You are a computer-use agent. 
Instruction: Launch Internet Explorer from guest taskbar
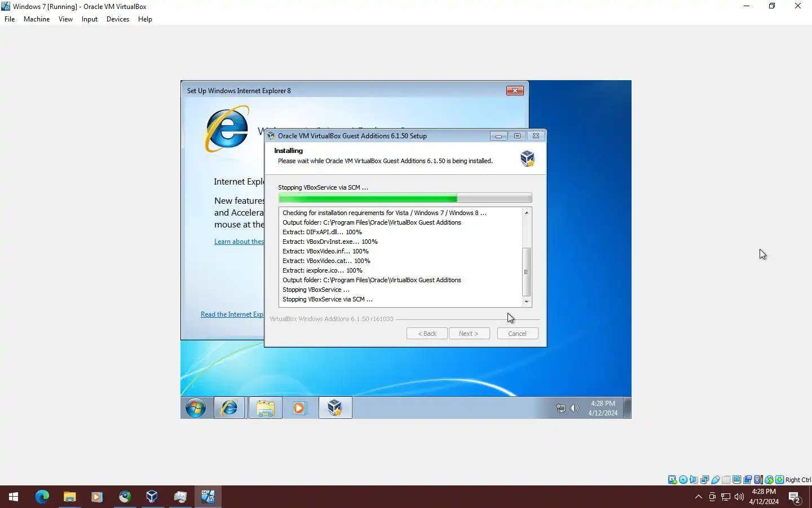(x=230, y=408)
